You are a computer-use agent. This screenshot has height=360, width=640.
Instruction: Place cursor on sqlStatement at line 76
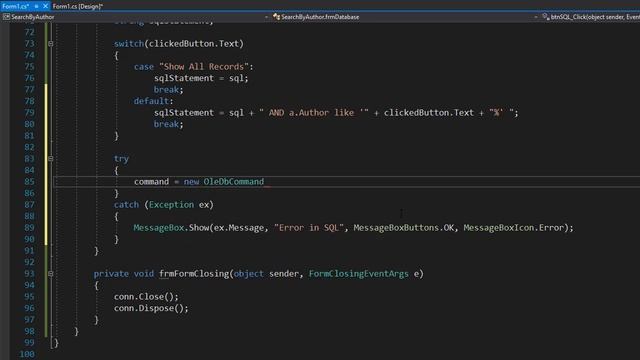tap(184, 78)
